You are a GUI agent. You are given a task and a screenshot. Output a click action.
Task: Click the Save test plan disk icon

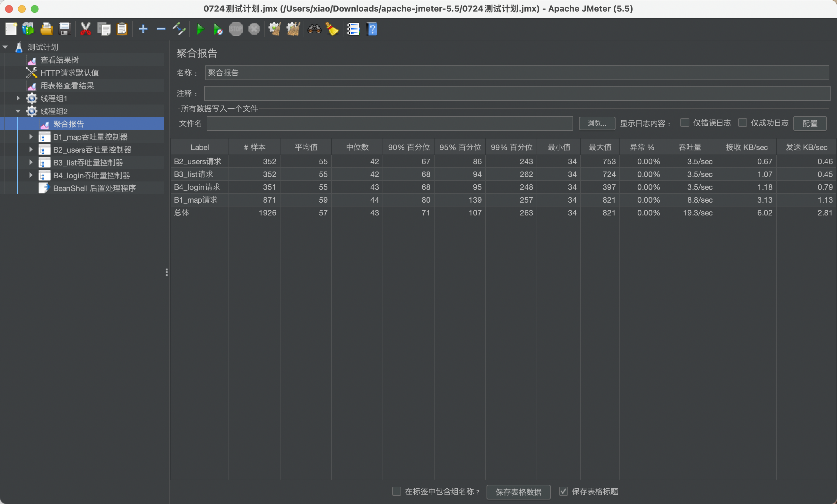click(65, 29)
